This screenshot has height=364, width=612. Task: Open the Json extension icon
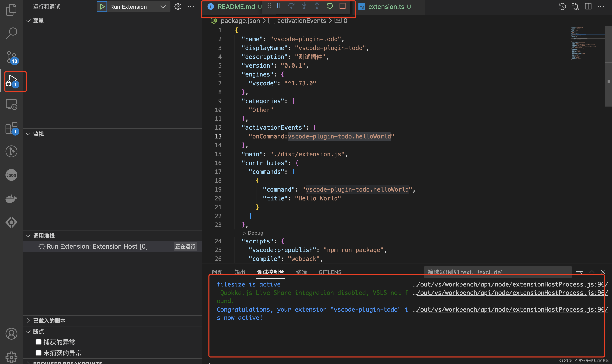11,175
